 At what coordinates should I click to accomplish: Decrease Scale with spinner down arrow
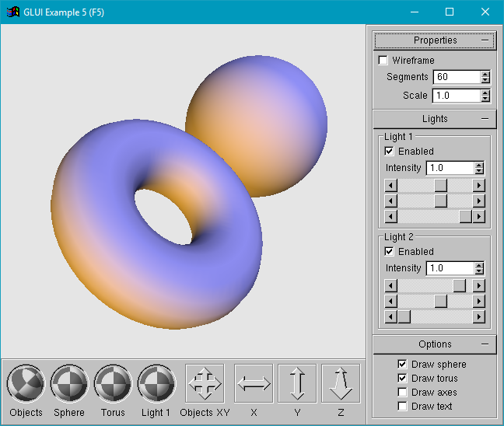pos(485,99)
